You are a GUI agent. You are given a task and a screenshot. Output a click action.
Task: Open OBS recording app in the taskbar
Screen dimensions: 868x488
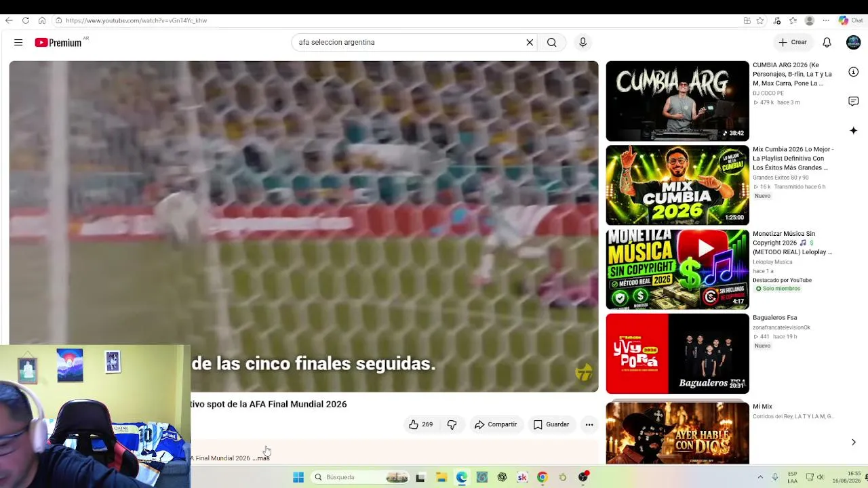[583, 477]
